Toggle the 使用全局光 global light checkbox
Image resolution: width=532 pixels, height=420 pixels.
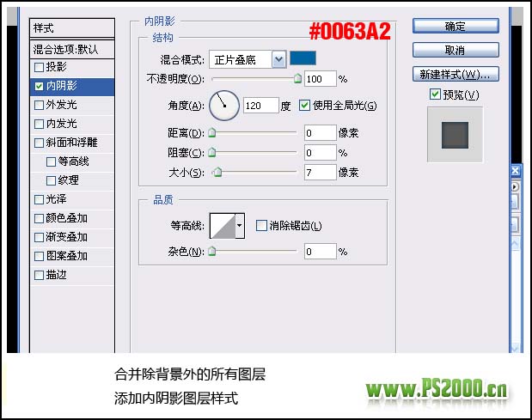click(x=304, y=106)
